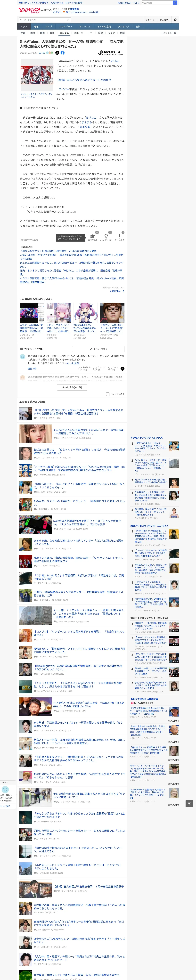Open the J-CASTニュース source link below article
196x980 pixels.
pyautogui.click(x=117, y=291)
